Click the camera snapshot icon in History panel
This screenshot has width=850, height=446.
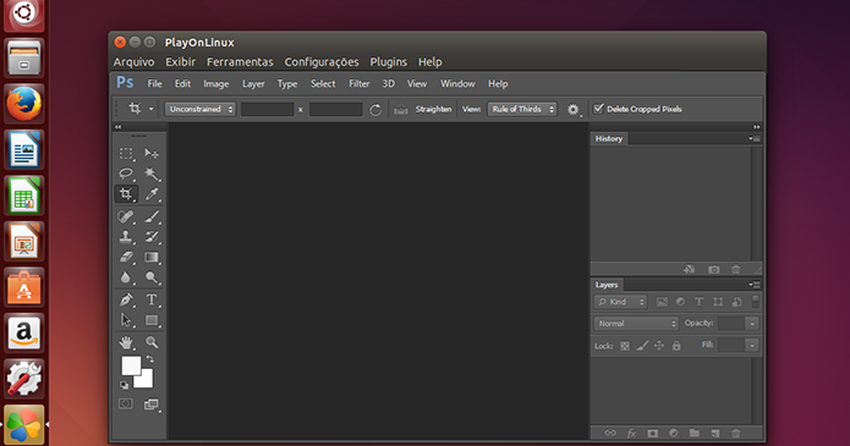(x=714, y=269)
